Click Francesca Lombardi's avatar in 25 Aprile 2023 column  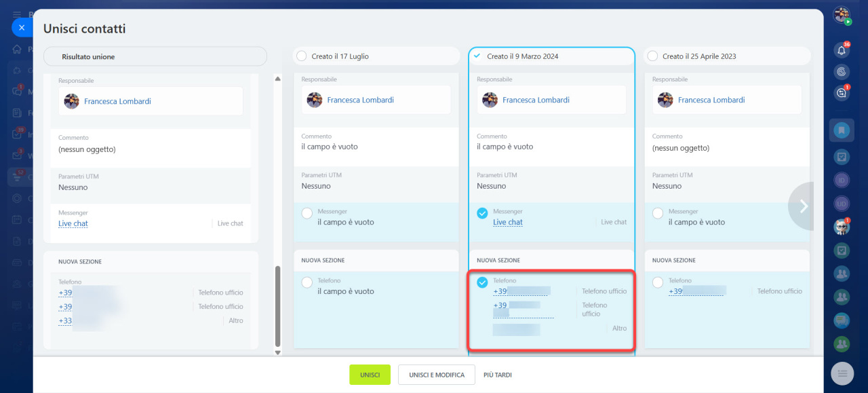(x=665, y=100)
